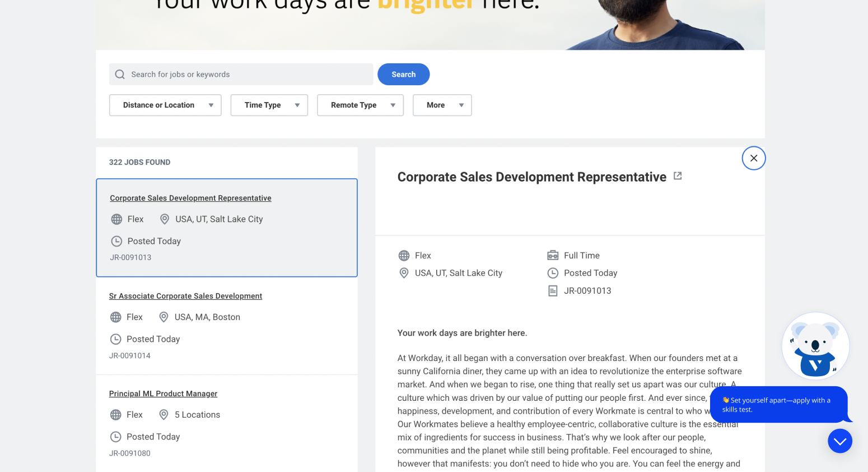Click the skills test chat bubble
The height and width of the screenshot is (472, 868).
click(x=777, y=405)
